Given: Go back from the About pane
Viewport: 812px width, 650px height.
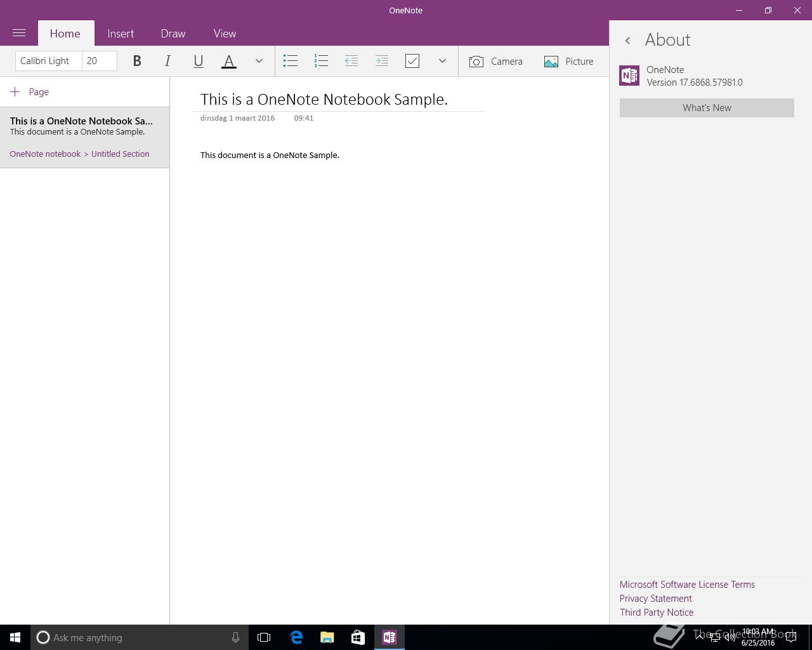Looking at the screenshot, I should pyautogui.click(x=627, y=41).
